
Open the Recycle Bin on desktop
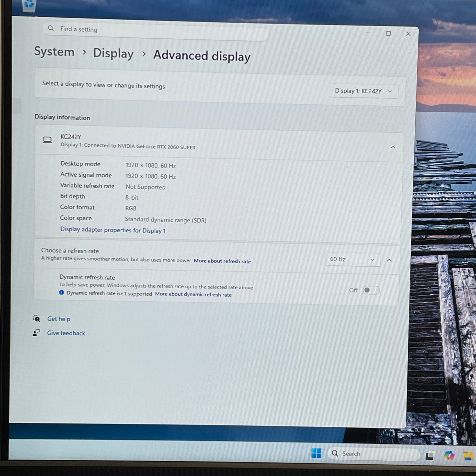click(x=29, y=5)
